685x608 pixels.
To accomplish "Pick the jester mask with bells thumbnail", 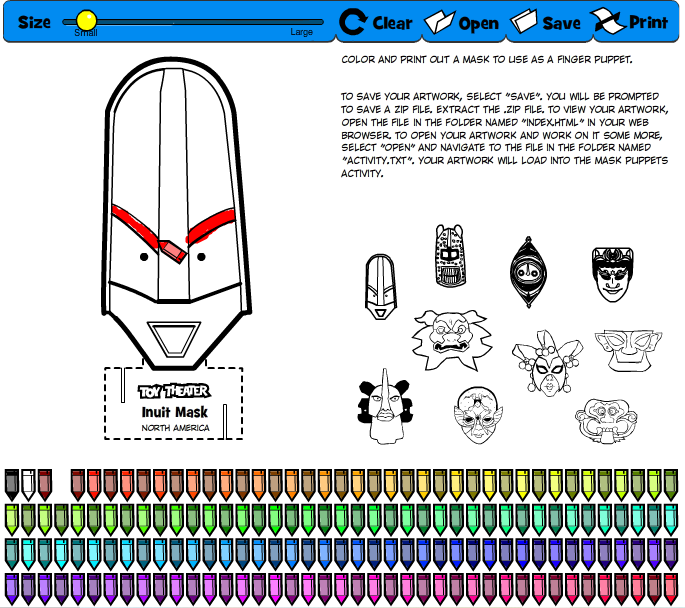I will (x=547, y=363).
